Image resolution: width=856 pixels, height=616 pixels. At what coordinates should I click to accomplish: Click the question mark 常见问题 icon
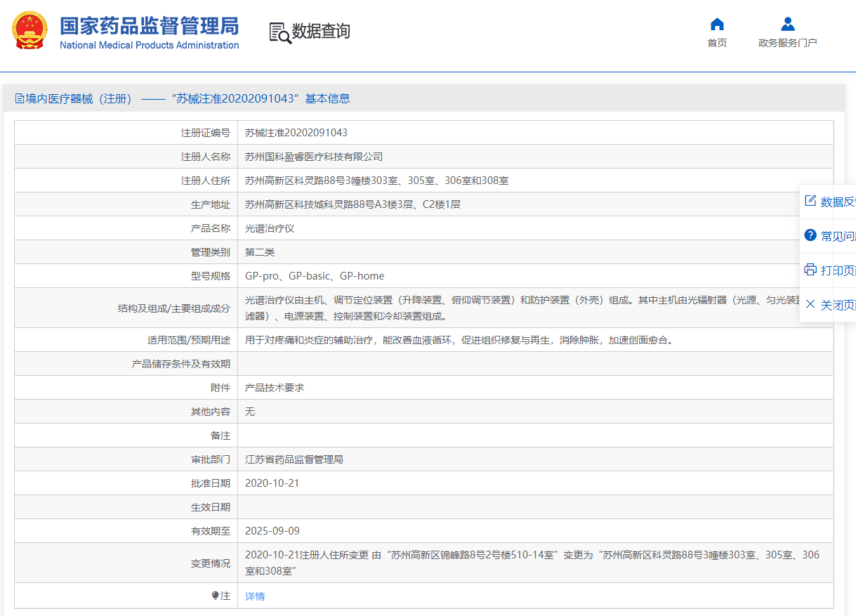pos(810,235)
